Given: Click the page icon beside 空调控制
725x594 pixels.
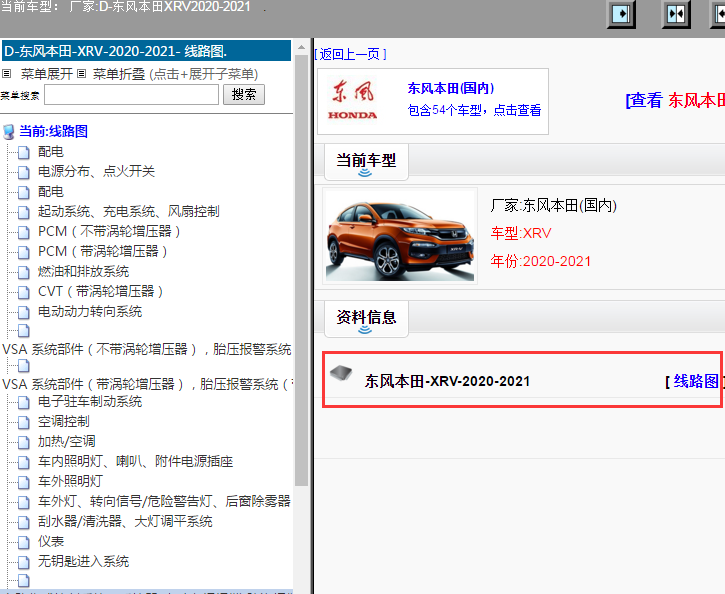Looking at the screenshot, I should tap(24, 422).
